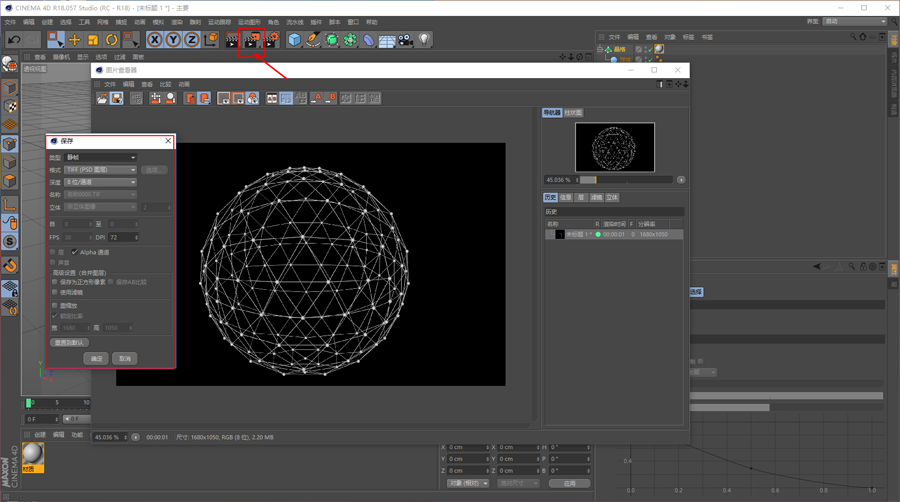The height and width of the screenshot is (502, 900).
Task: Add a Light object bulb icon
Action: click(x=424, y=40)
